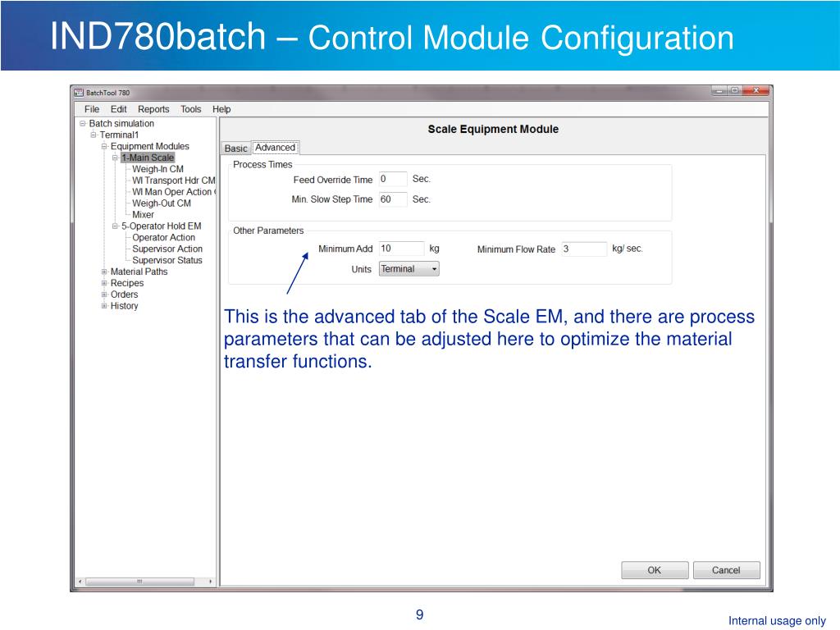
Task: Open the Units dropdown
Action: pyautogui.click(x=409, y=269)
